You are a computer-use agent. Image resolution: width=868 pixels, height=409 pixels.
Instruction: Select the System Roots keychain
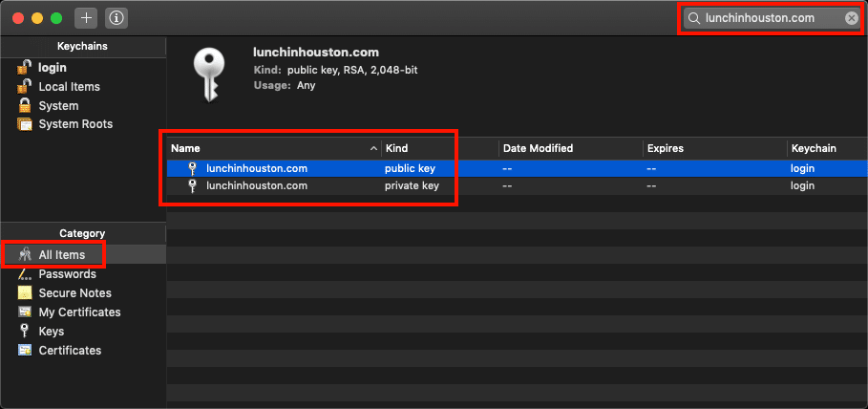[x=74, y=124]
